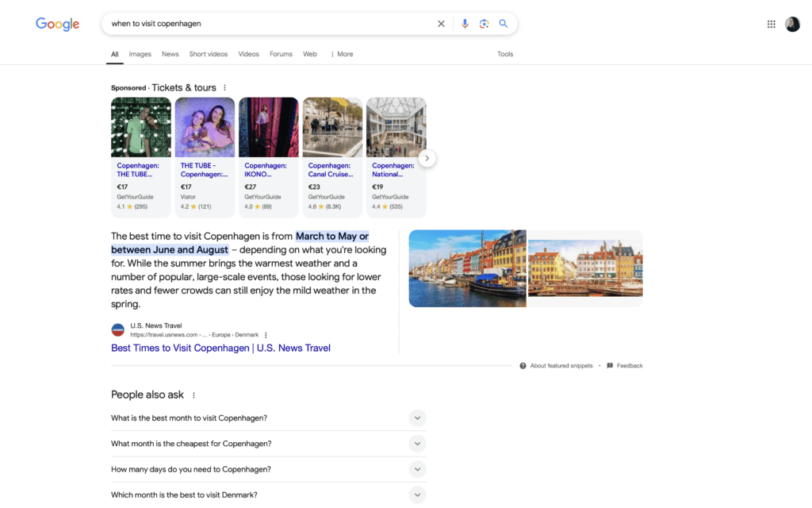Screen dimensions: 812x508
Task: Open 'Copenhagen: National...' tour link
Action: click(x=393, y=170)
